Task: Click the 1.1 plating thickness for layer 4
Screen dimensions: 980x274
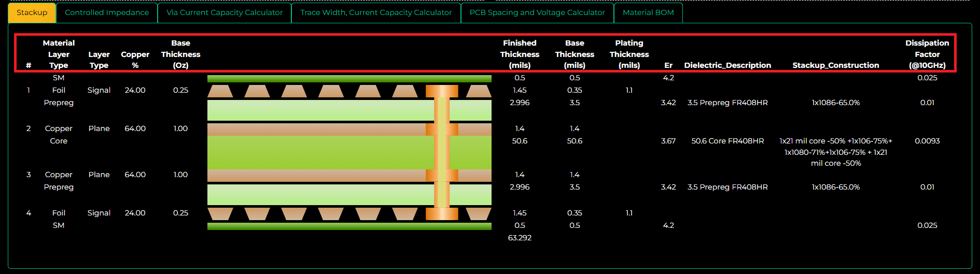Action: 629,213
